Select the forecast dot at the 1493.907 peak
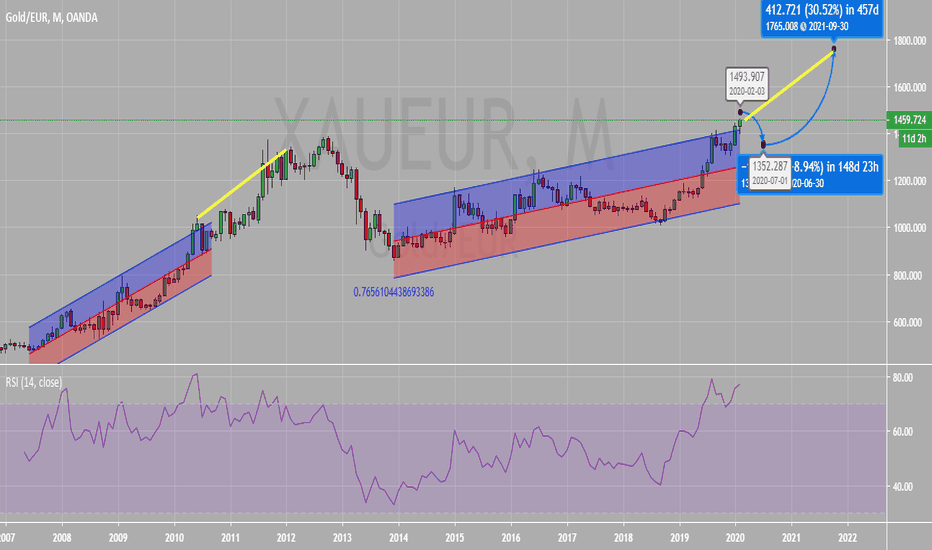The width and height of the screenshot is (932, 550). [740, 112]
